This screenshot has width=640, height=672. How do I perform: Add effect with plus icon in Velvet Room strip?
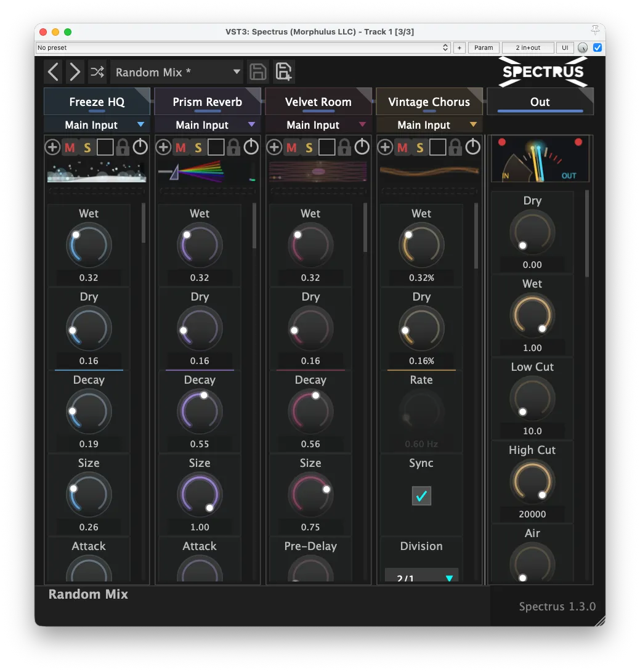[x=274, y=147]
